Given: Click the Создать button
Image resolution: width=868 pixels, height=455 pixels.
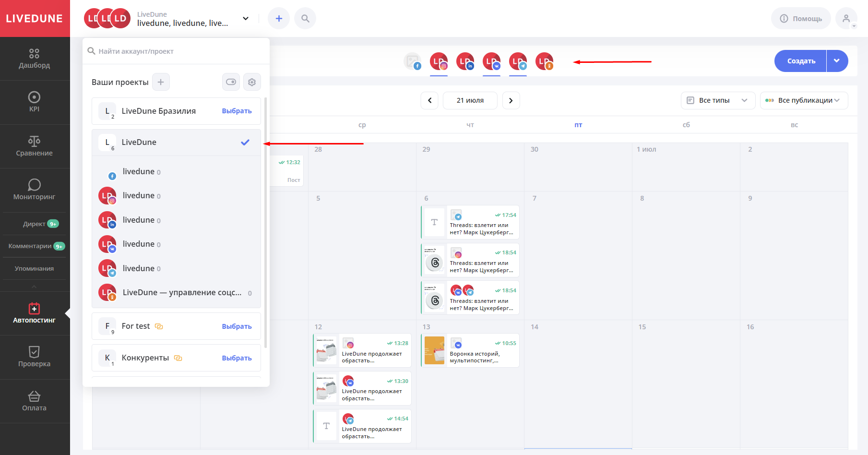Looking at the screenshot, I should pos(801,61).
